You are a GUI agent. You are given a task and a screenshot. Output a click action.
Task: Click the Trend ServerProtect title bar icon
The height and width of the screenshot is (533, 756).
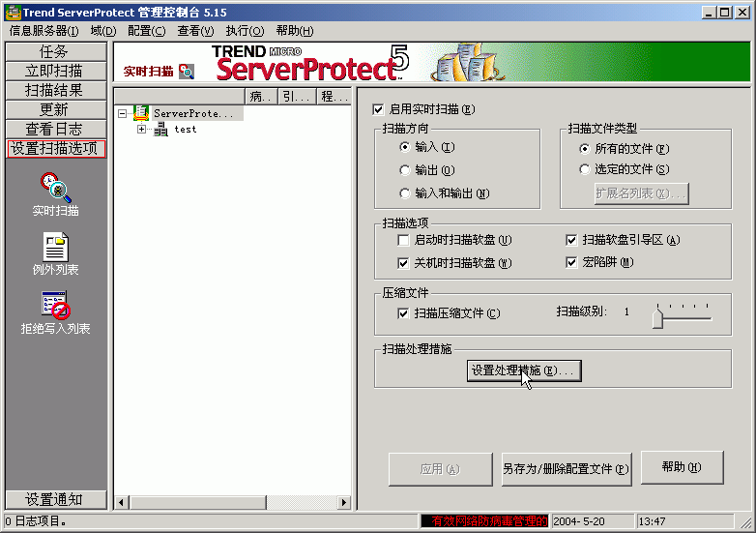pos(13,12)
